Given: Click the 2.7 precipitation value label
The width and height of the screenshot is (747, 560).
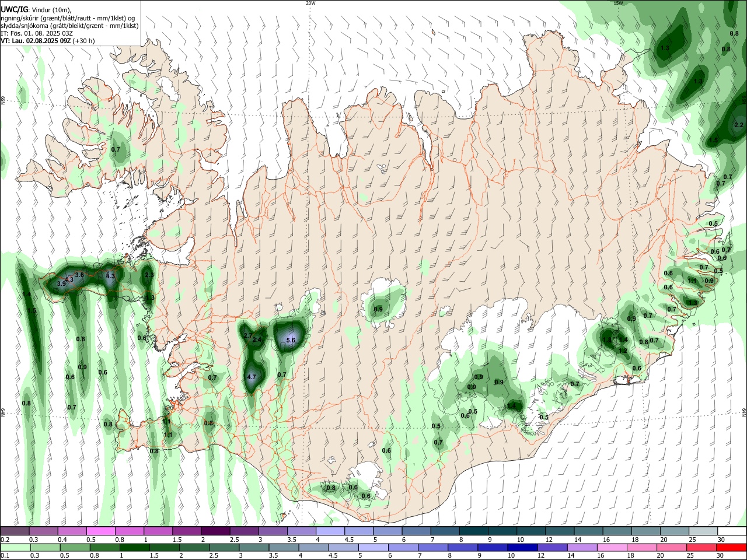Looking at the screenshot, I should (x=247, y=336).
